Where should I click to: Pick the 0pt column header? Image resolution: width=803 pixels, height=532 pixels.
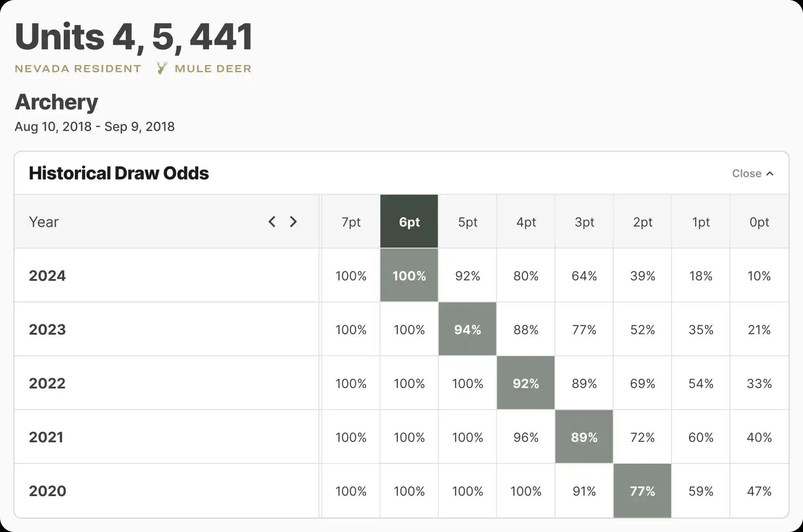pyautogui.click(x=759, y=222)
